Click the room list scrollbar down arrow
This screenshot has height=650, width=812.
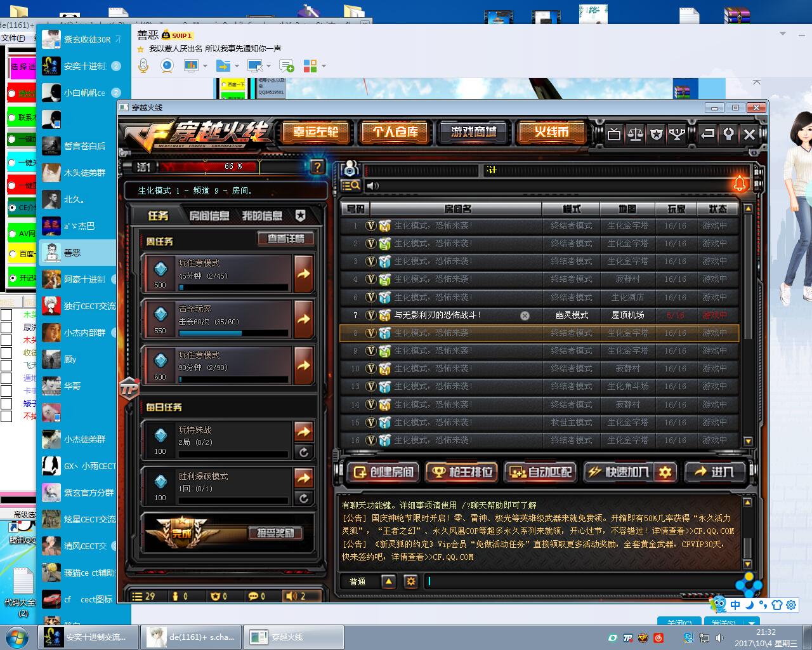click(x=748, y=441)
